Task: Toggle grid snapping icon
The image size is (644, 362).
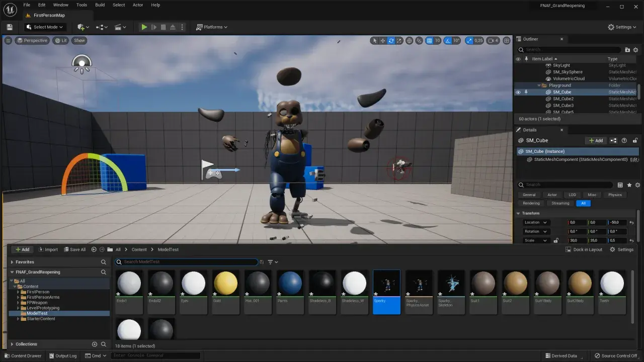Action: point(429,41)
